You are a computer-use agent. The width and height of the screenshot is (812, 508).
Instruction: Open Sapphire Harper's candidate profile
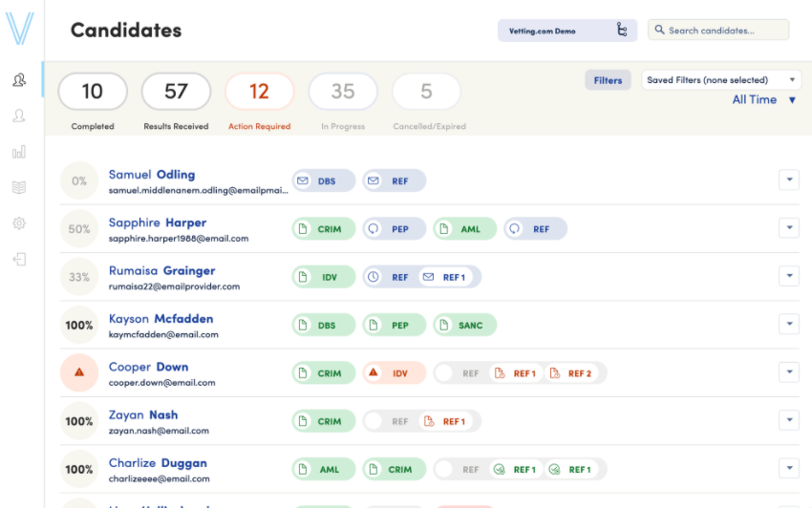pos(157,222)
